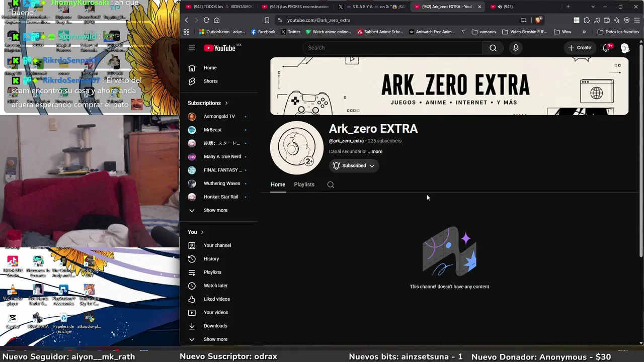Open the Subscribed notification dropdown
Viewport: 644px width, 362px height.
click(x=354, y=165)
